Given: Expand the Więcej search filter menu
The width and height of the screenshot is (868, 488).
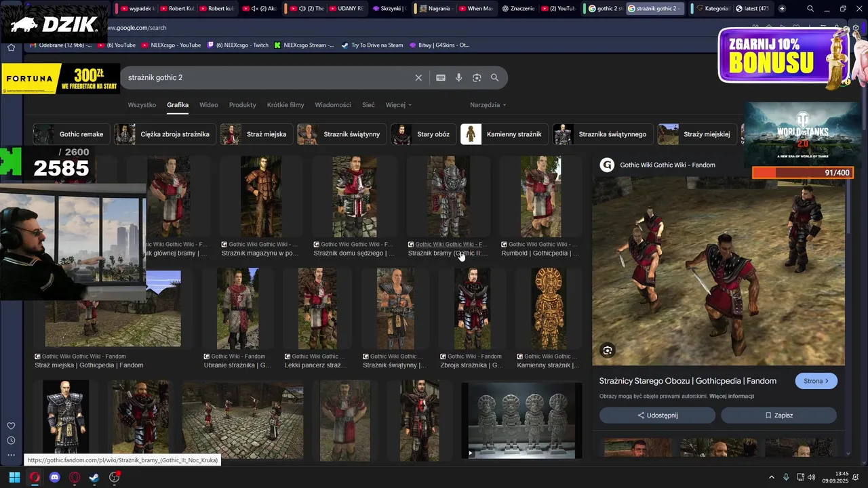Looking at the screenshot, I should pos(399,105).
